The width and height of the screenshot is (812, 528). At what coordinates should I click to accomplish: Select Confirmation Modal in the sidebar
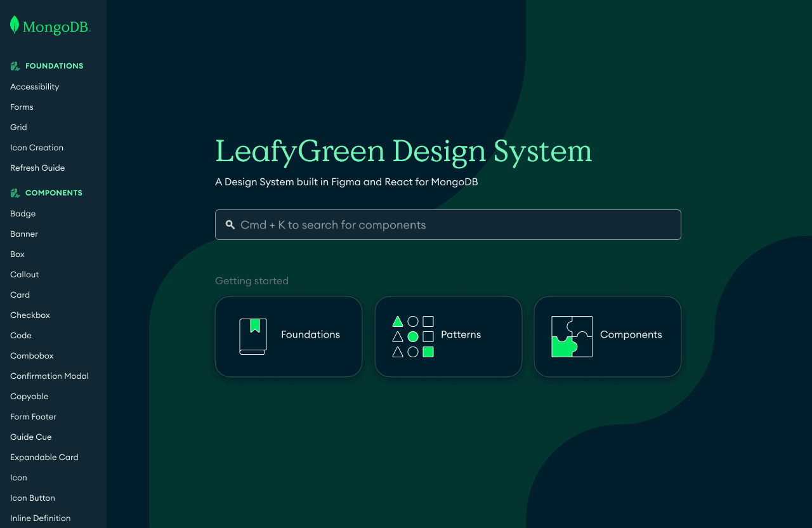point(49,376)
